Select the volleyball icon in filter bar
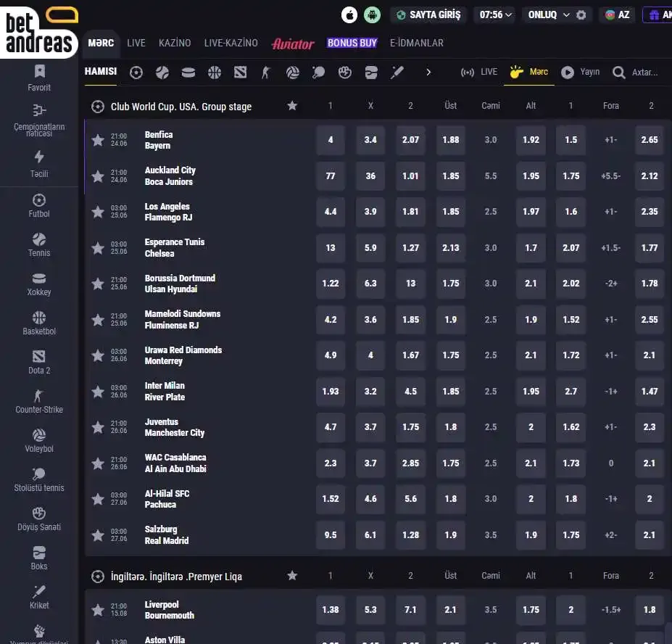 point(293,73)
